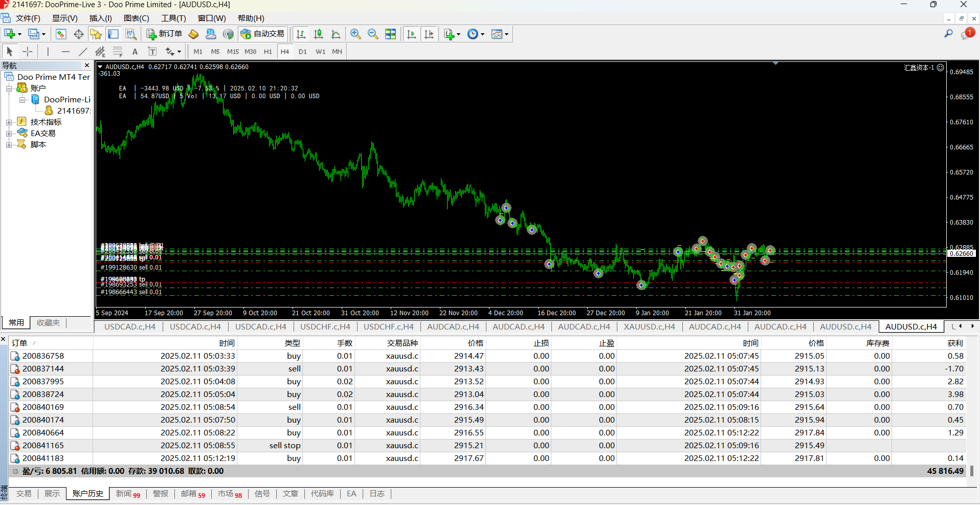The height and width of the screenshot is (505, 980).
Task: Switch chart to candlestick view
Action: [x=318, y=34]
